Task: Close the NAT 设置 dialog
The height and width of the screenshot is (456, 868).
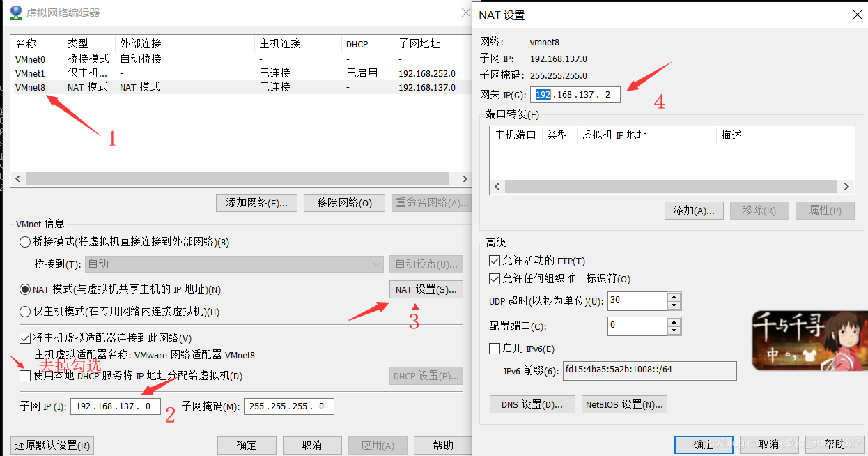Action: click(857, 15)
